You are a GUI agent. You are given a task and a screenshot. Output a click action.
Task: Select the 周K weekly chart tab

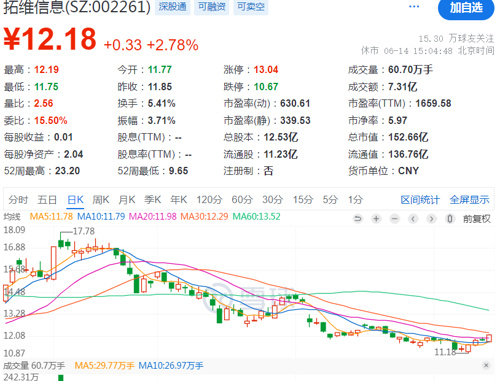[x=101, y=200]
